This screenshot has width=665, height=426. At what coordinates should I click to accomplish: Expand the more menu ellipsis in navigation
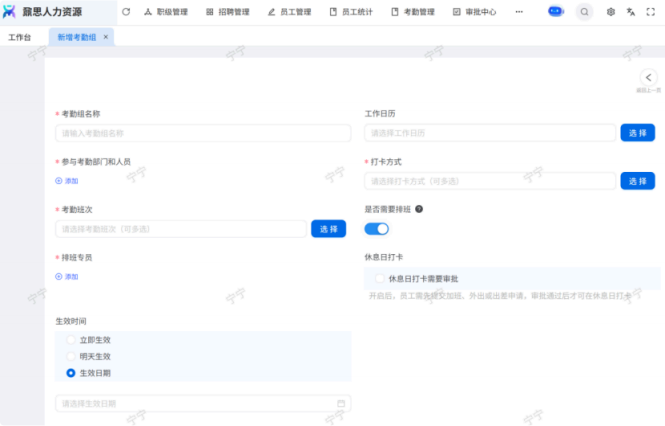tap(518, 12)
